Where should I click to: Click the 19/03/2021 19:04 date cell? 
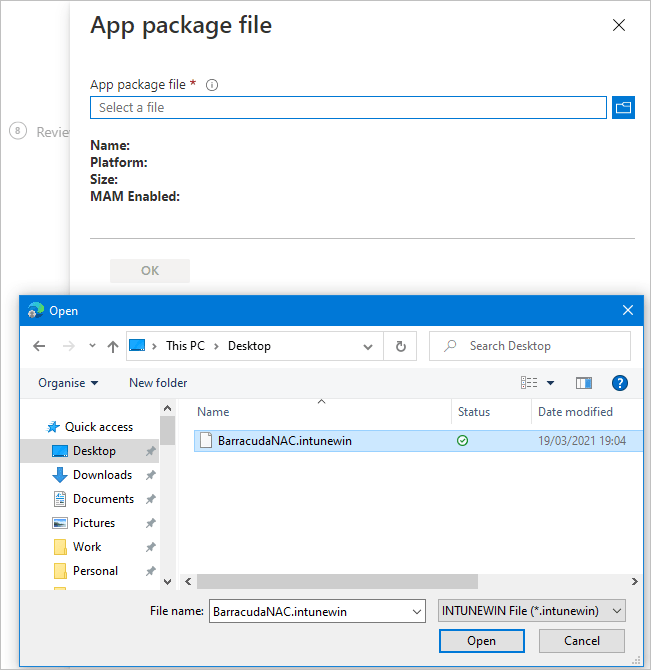582,441
